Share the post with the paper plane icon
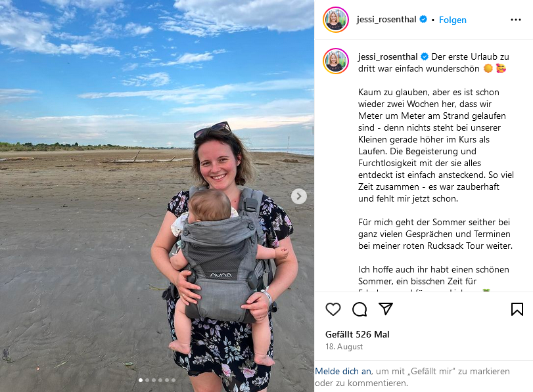Screen dimensions: 533x392 pyautogui.click(x=386, y=309)
